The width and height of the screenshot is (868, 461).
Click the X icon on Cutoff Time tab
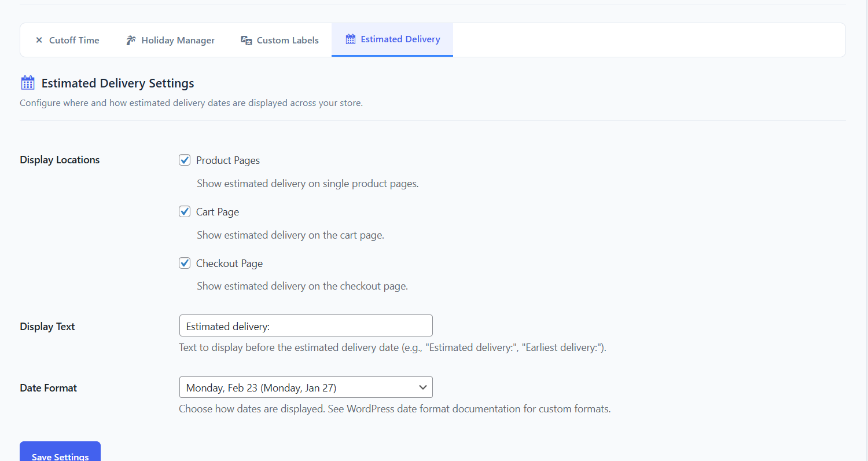click(x=39, y=40)
